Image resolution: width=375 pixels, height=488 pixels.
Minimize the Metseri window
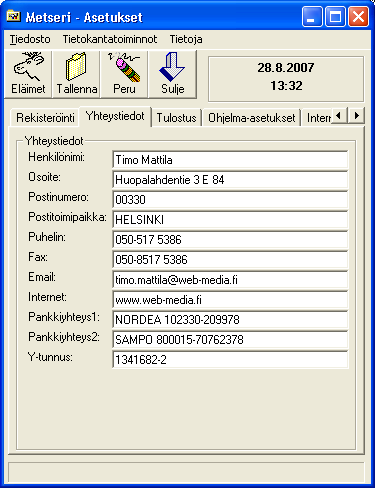(x=312, y=16)
